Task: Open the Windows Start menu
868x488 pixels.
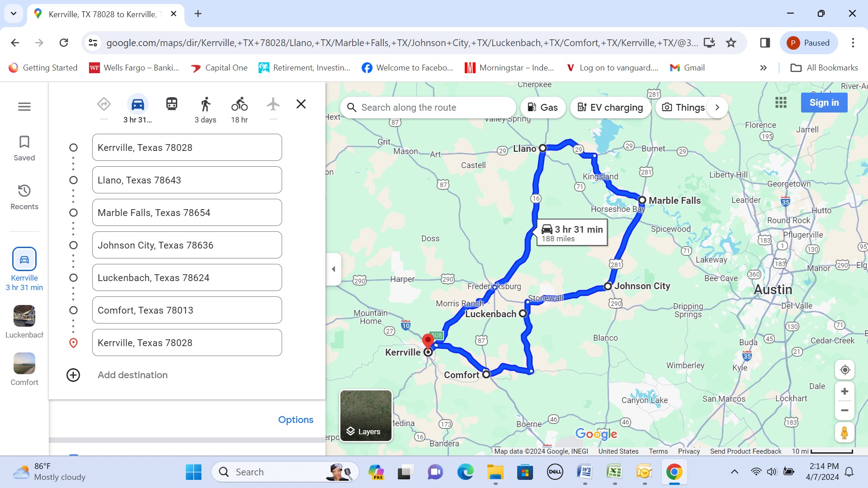Action: pyautogui.click(x=194, y=472)
